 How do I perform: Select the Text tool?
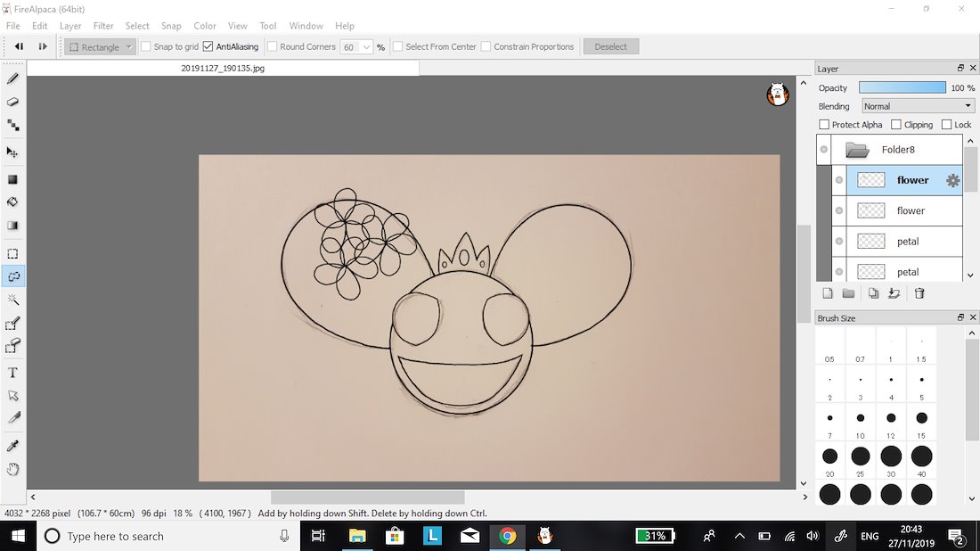click(12, 373)
